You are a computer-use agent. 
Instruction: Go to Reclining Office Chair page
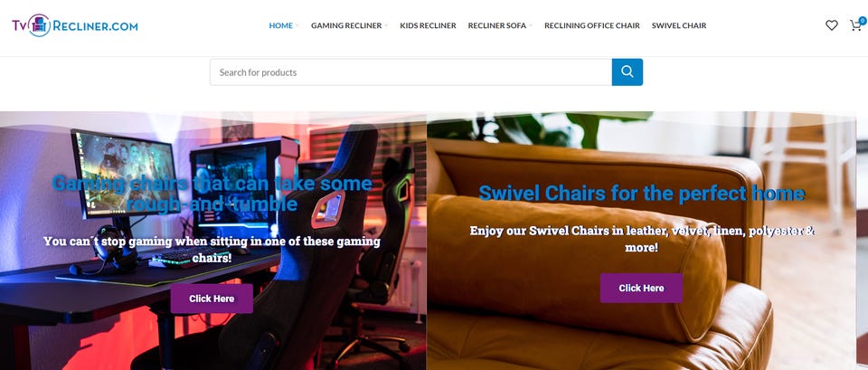(x=591, y=25)
